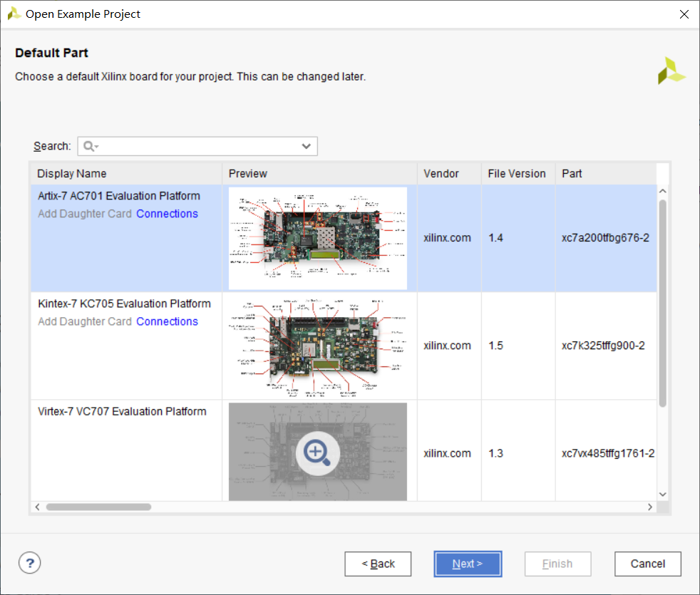Image resolution: width=700 pixels, height=595 pixels.
Task: Sort boards by File Version column
Action: pyautogui.click(x=517, y=173)
